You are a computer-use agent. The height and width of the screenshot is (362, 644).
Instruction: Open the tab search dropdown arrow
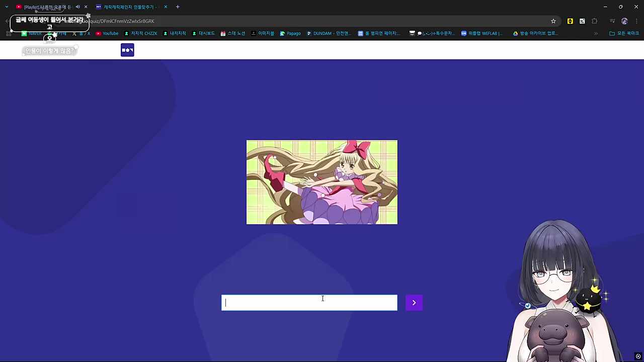[x=7, y=7]
